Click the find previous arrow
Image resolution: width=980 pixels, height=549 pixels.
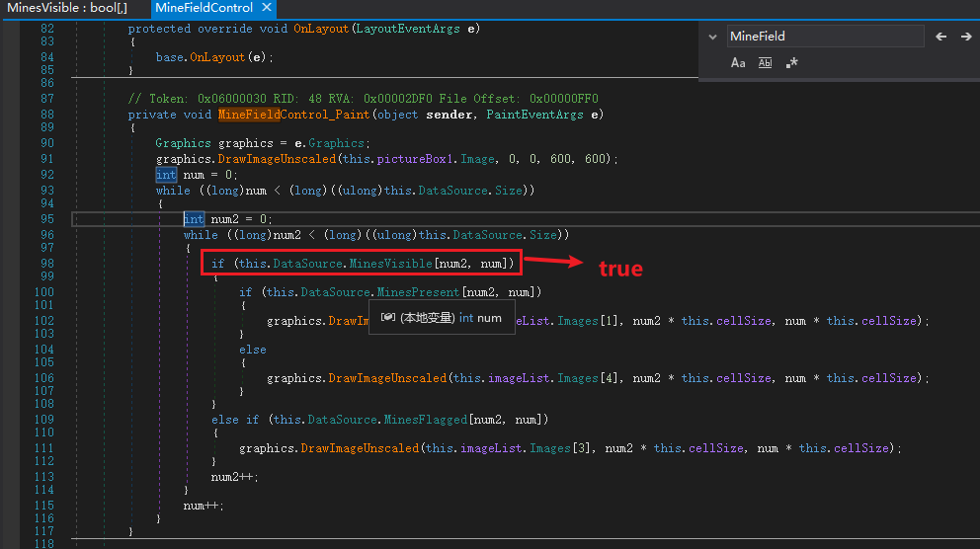(940, 37)
